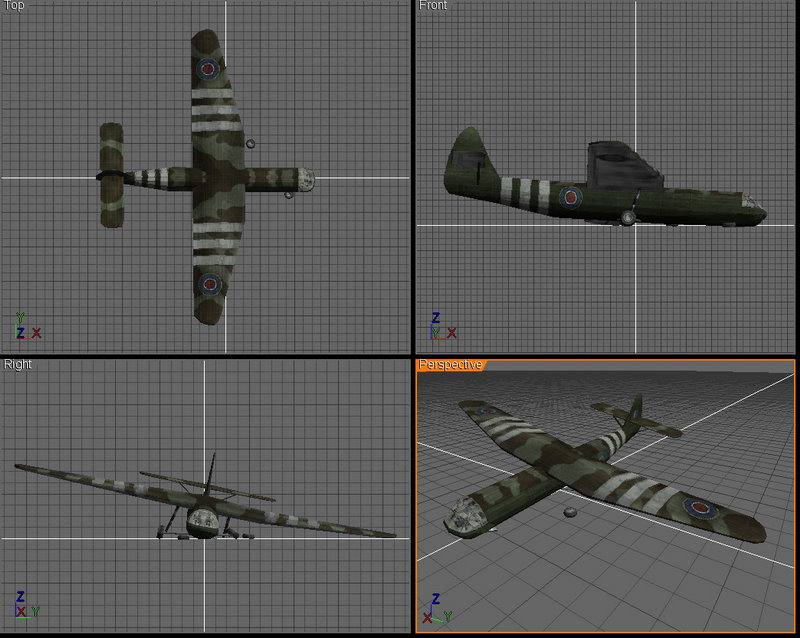
Task: Click the axis gizmo in Right viewport
Action: 27,605
